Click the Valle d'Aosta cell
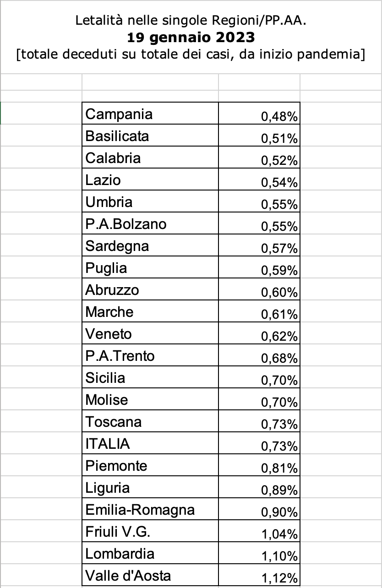Screen dimensions: 382x588 tap(150, 575)
